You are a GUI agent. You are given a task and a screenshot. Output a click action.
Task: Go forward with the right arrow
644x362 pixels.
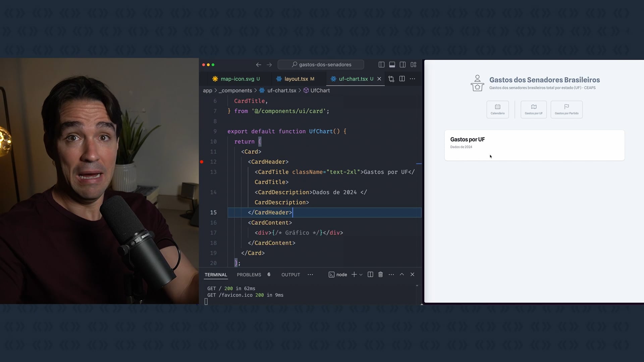coord(269,65)
